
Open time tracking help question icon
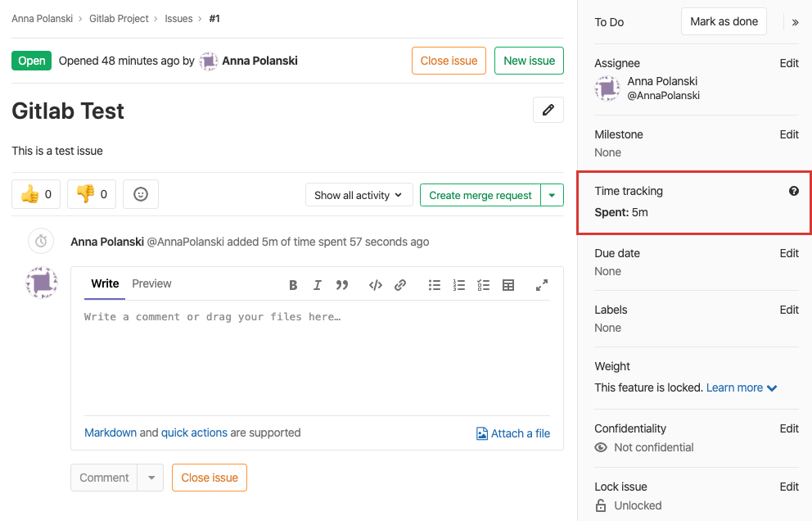coord(793,191)
